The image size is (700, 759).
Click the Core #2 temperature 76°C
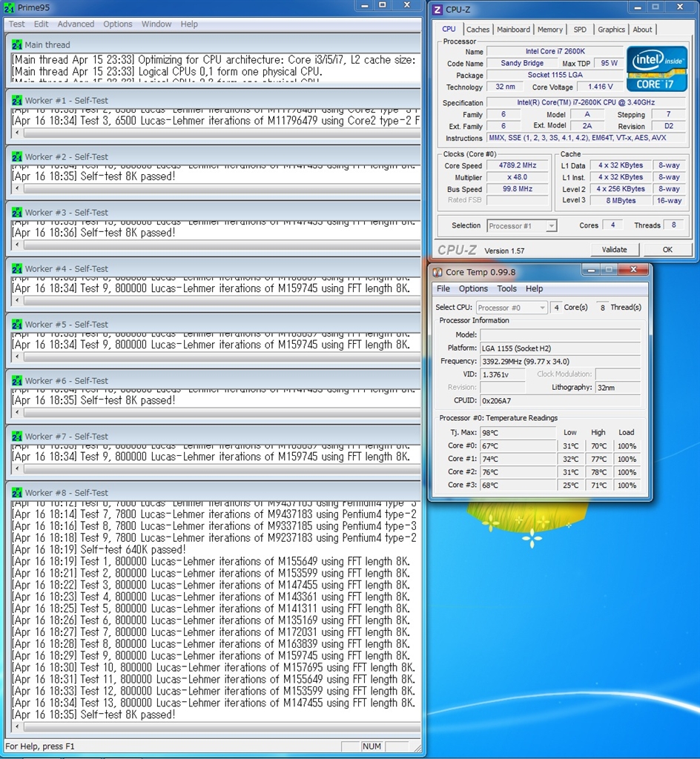[x=518, y=472]
